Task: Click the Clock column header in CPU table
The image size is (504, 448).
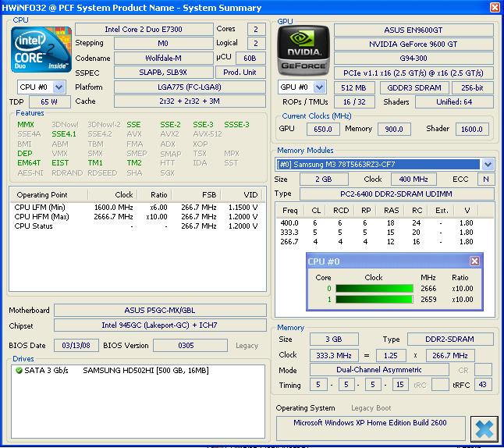Action: tap(112, 195)
